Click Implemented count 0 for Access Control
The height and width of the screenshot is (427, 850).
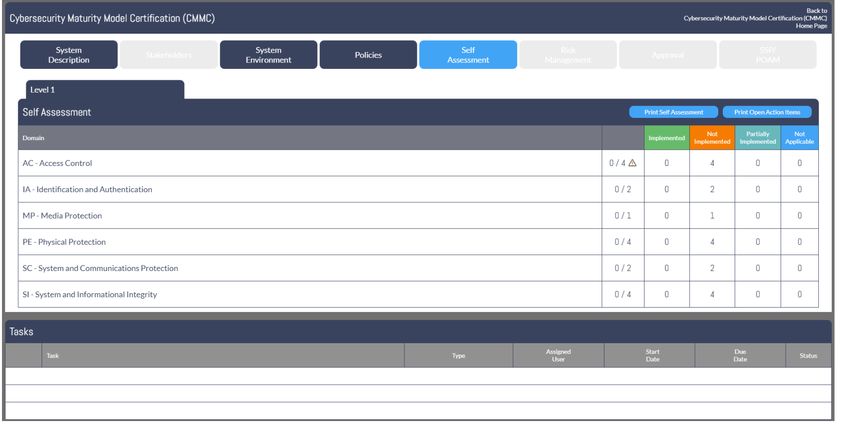[x=667, y=163]
